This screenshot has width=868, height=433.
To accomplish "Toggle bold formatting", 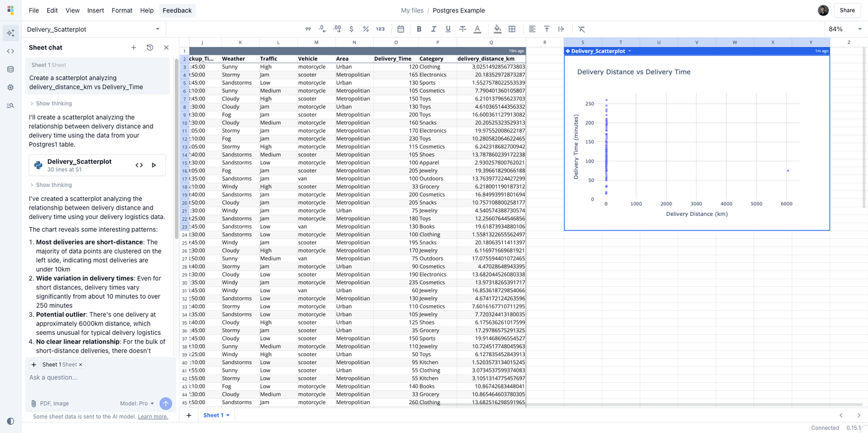I will point(419,29).
